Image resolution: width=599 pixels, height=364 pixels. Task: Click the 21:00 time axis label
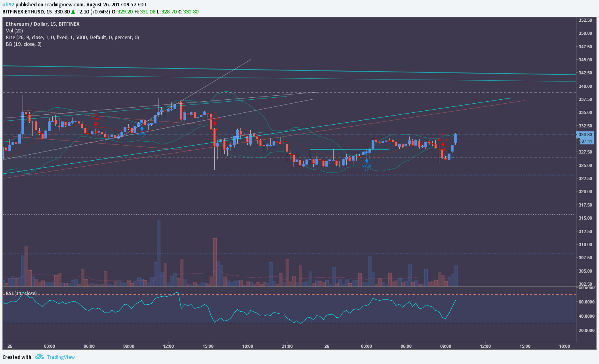(x=287, y=346)
